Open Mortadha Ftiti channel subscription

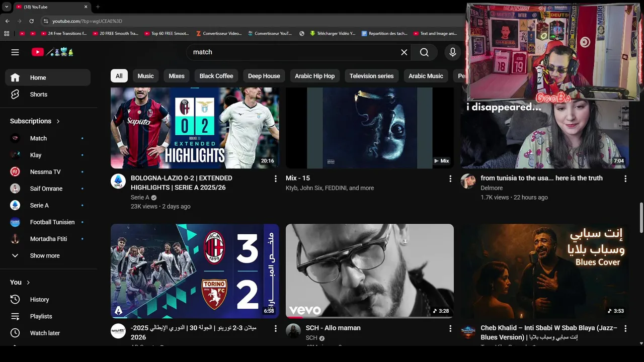point(48,239)
